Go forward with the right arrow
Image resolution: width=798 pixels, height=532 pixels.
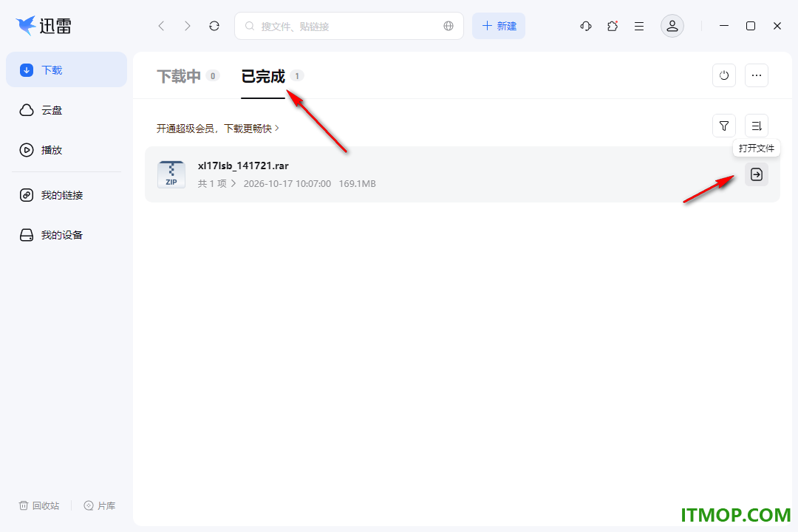point(187,26)
